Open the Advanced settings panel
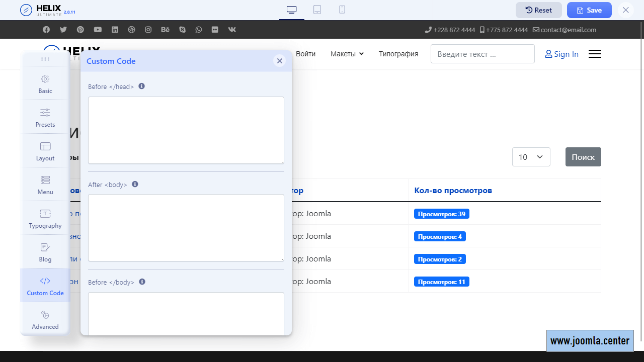 (45, 320)
